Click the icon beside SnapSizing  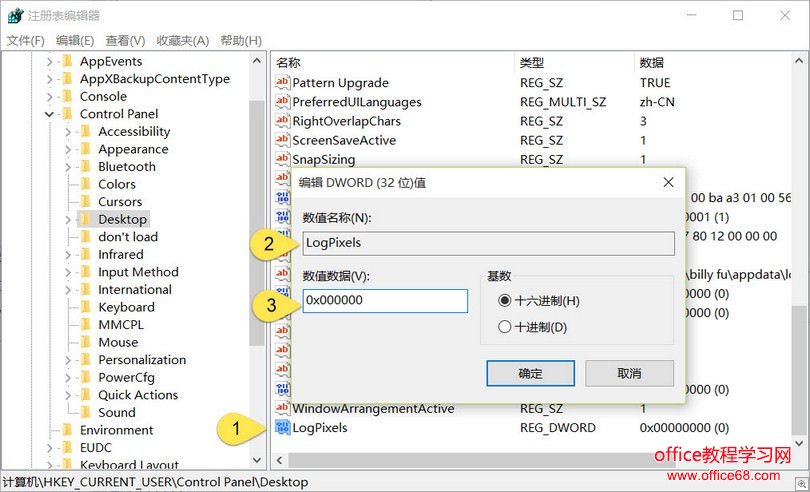(x=283, y=159)
